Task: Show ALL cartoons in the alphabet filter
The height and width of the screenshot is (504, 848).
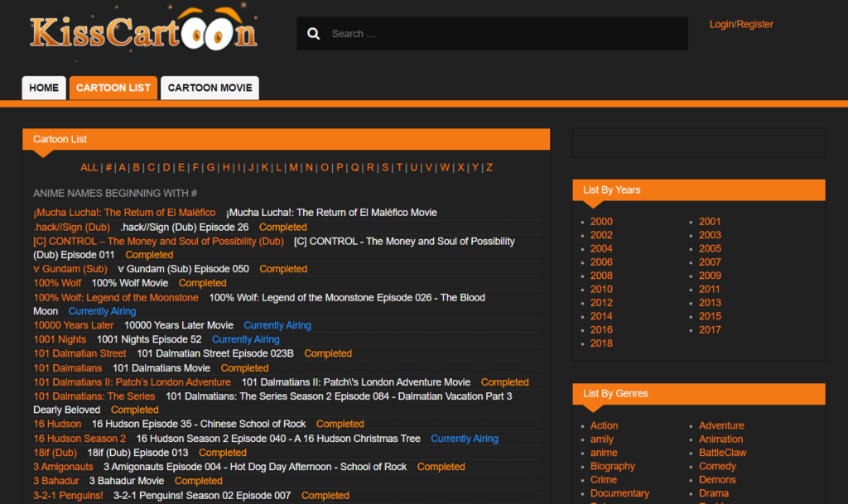Action: tap(89, 167)
